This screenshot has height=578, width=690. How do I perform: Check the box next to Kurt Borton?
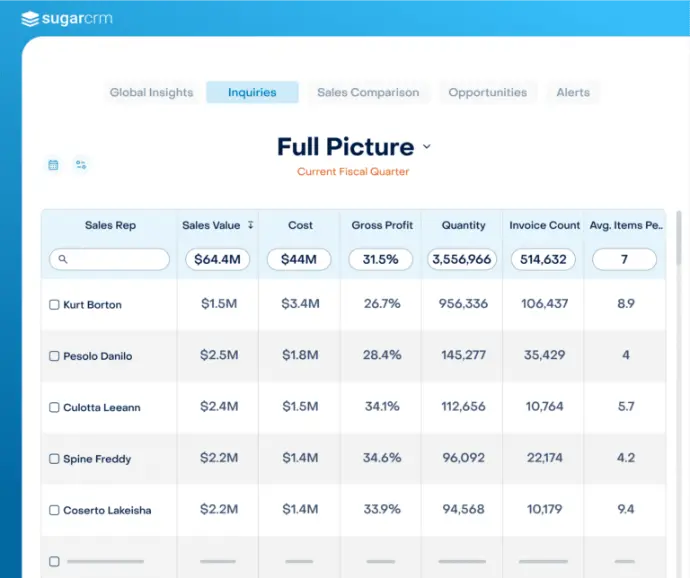tap(54, 305)
